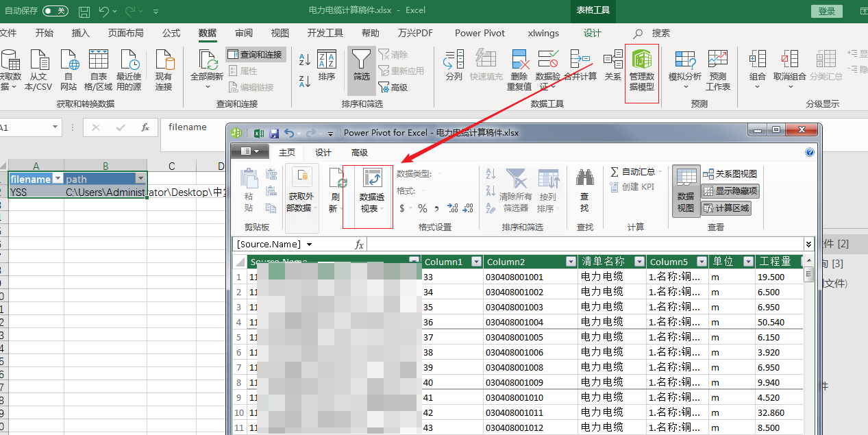Open the Power Pivot file menu button
The height and width of the screenshot is (435, 868).
[x=249, y=151]
